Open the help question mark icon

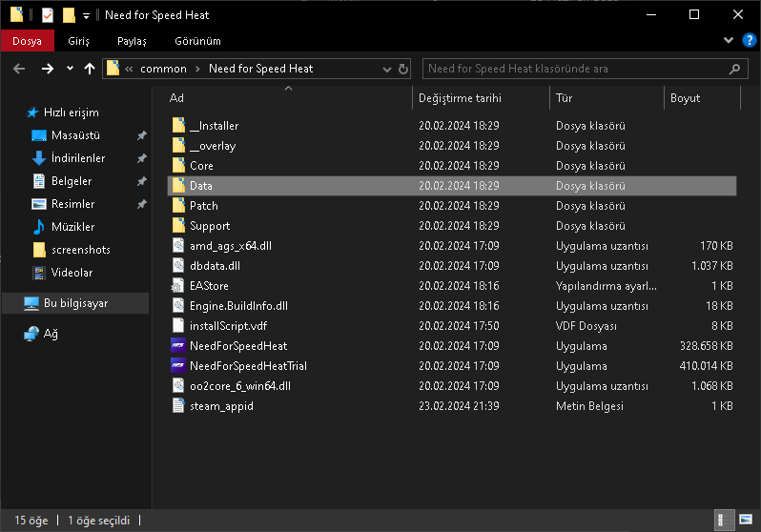pyautogui.click(x=747, y=41)
